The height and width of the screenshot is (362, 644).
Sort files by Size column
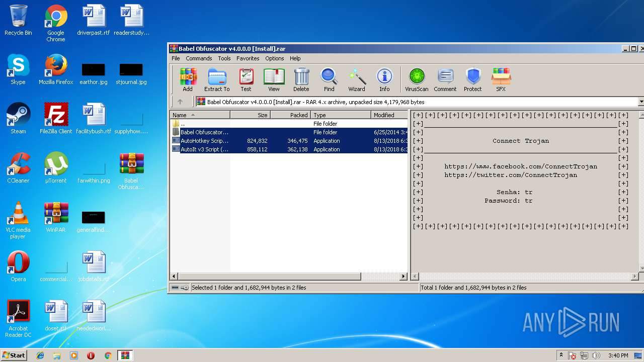[x=250, y=115]
